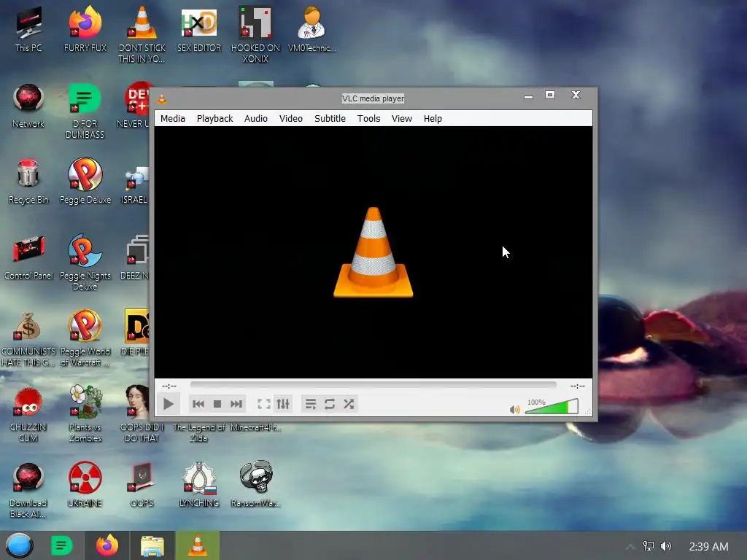
Task: Open the View menu
Action: 402,119
